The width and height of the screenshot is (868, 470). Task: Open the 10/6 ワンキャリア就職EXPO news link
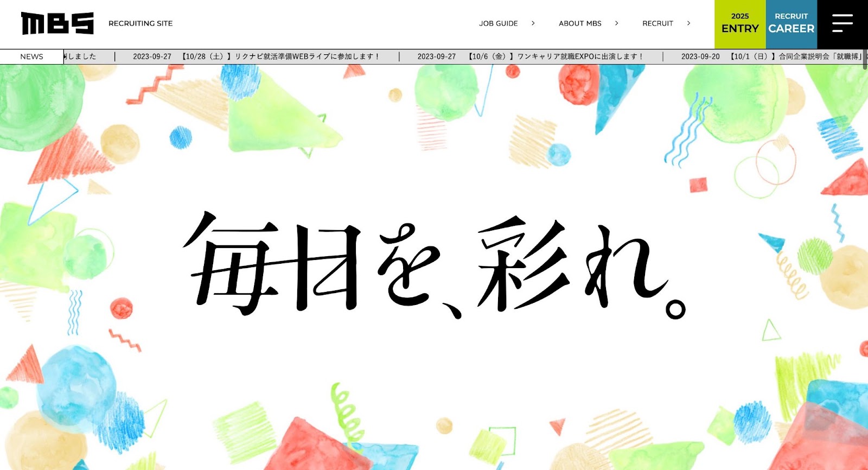click(555, 56)
